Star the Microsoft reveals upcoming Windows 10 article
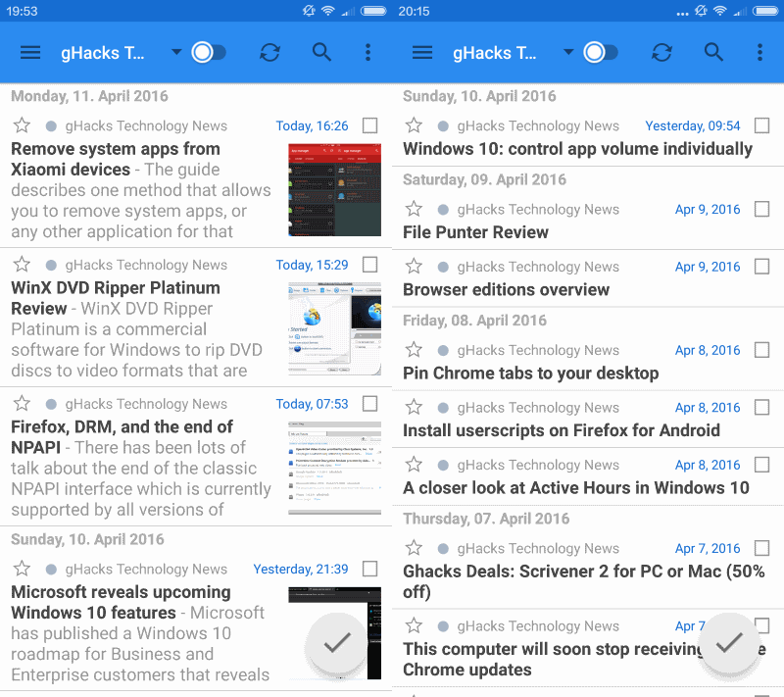The image size is (784, 697). click(22, 569)
